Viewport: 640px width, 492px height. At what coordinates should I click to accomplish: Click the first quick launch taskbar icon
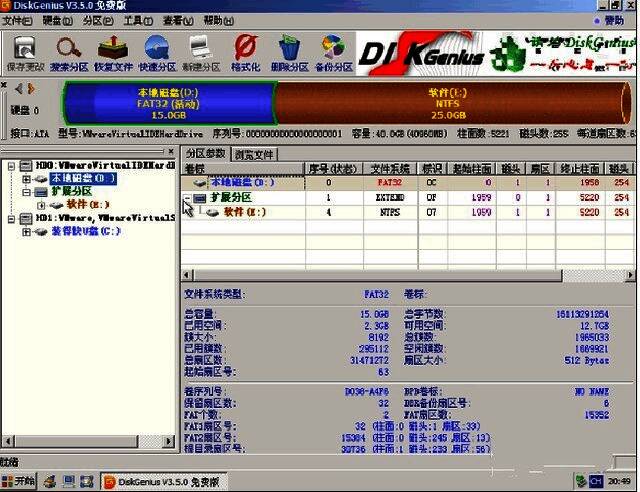coord(50,482)
